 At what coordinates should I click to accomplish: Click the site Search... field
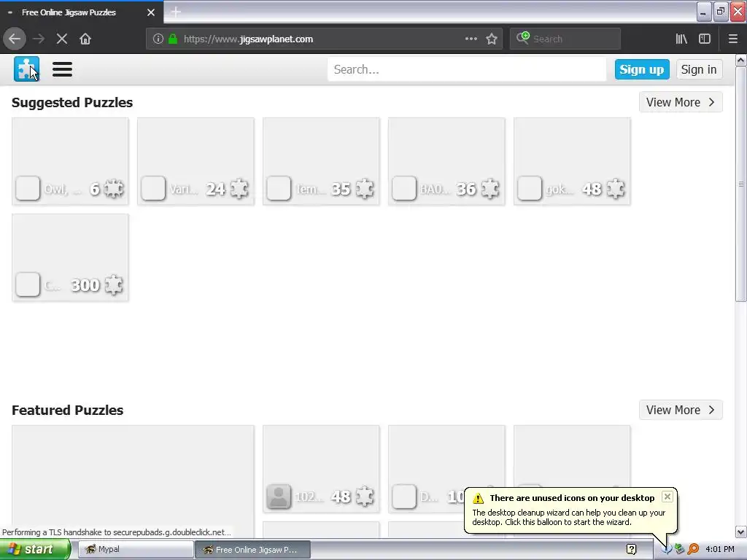click(467, 69)
